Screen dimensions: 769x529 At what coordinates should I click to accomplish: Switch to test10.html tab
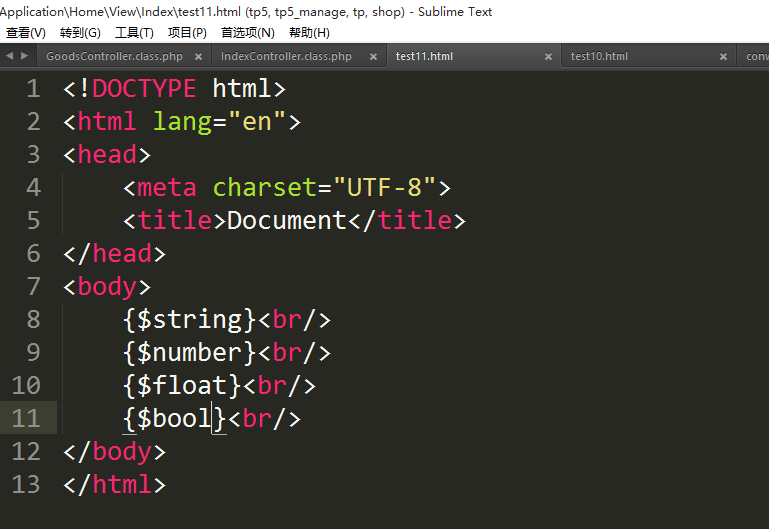click(x=599, y=57)
